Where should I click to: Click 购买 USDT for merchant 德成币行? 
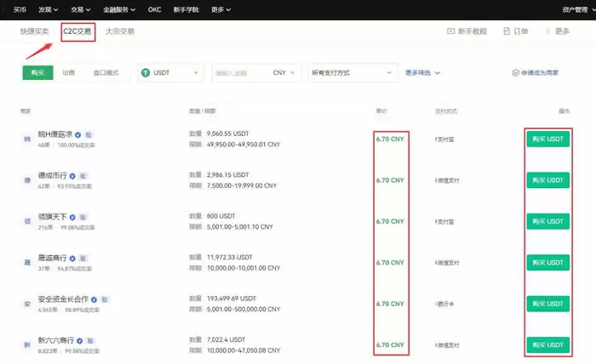point(547,180)
